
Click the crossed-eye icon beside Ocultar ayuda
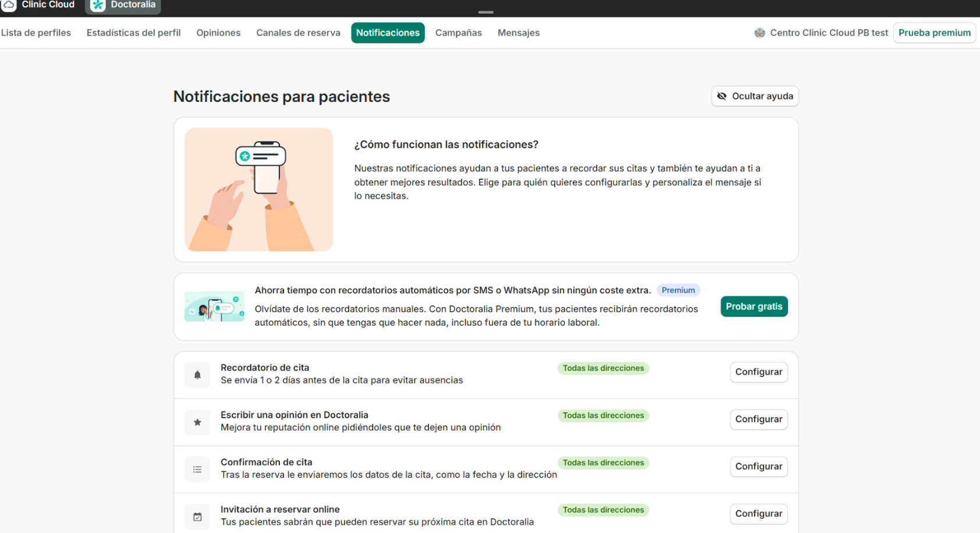click(722, 97)
